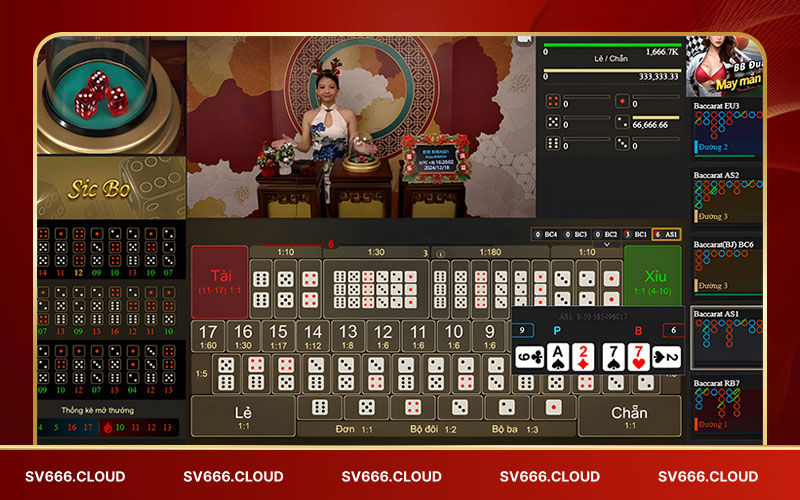Image resolution: width=800 pixels, height=500 pixels.
Task: Bet on single die one
Action: click(554, 408)
